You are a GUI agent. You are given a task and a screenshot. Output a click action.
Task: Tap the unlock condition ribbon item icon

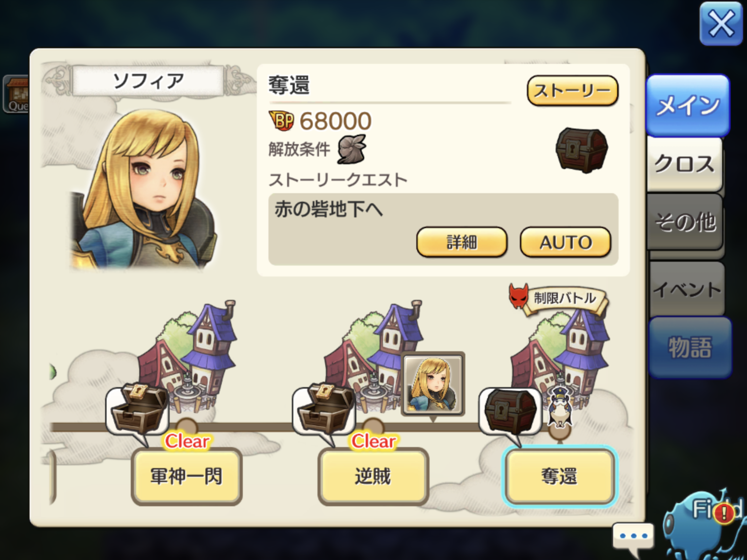pos(352,149)
